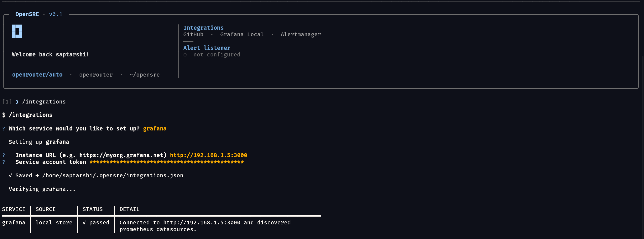Click the 'not configured' status text

coord(217,55)
